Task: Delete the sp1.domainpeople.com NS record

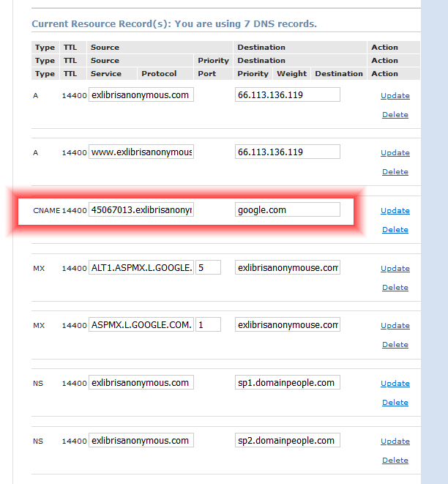Action: (x=395, y=403)
